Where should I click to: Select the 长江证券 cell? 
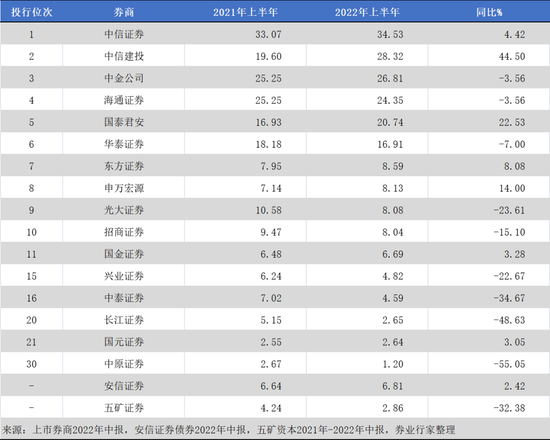click(x=124, y=320)
